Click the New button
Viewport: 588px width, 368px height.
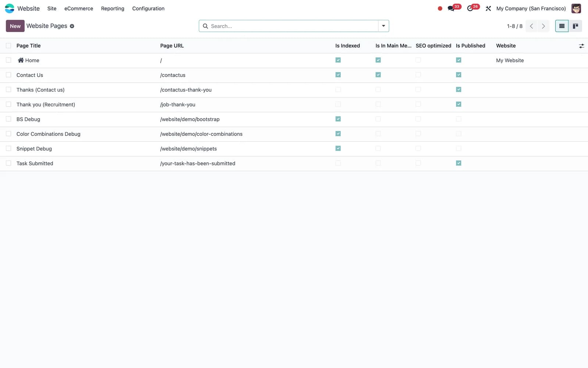coord(15,26)
